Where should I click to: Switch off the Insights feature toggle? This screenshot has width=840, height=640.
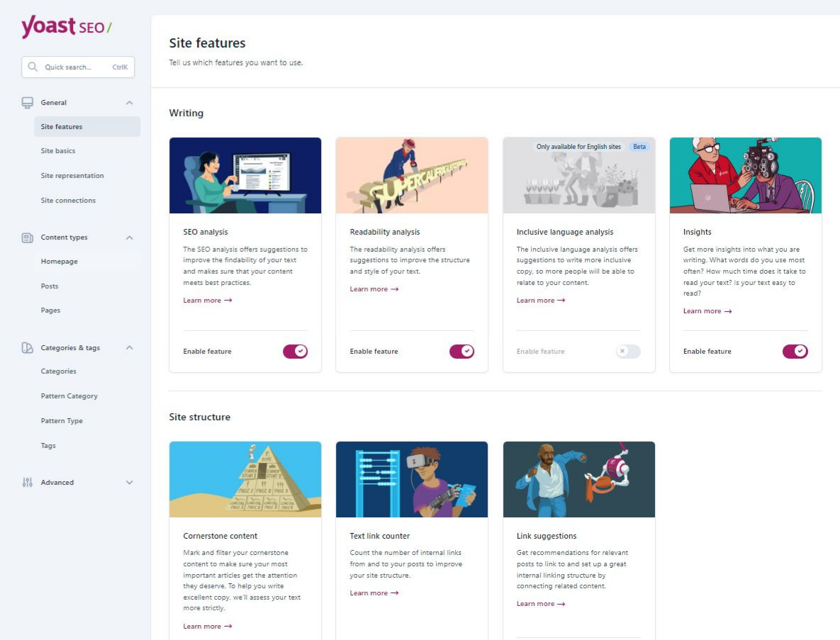click(x=795, y=352)
